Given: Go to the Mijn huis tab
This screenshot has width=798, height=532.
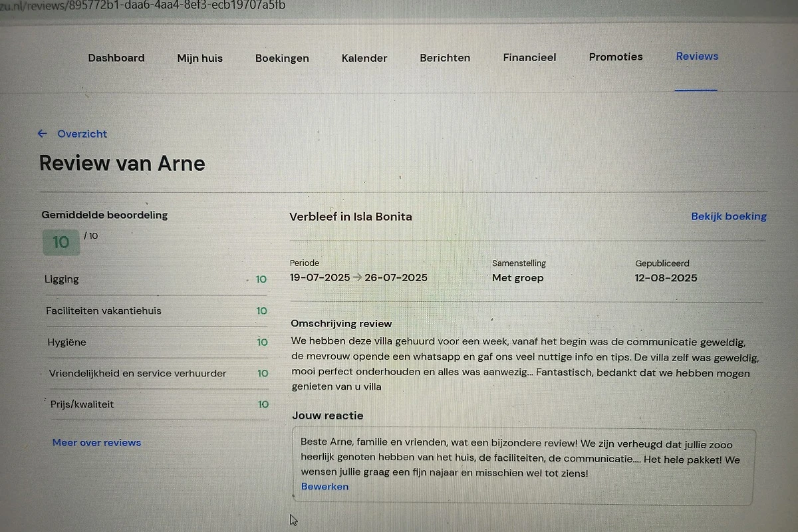Looking at the screenshot, I should [x=199, y=58].
